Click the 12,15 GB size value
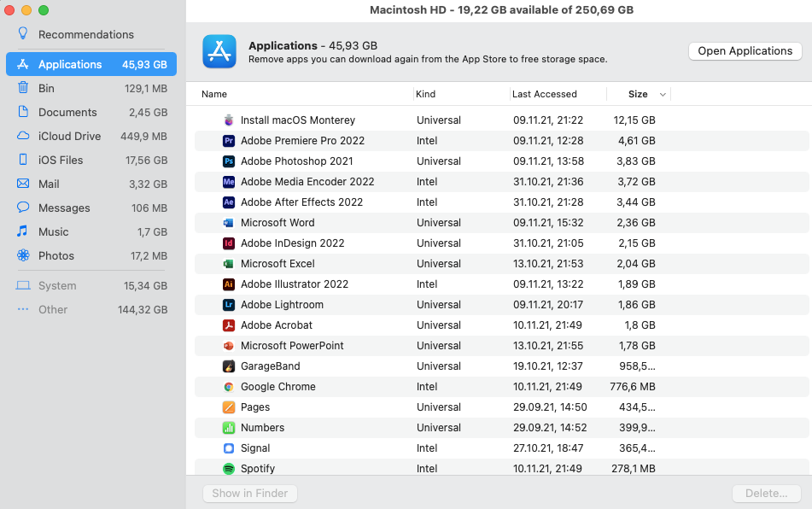This screenshot has width=812, height=509. [634, 120]
